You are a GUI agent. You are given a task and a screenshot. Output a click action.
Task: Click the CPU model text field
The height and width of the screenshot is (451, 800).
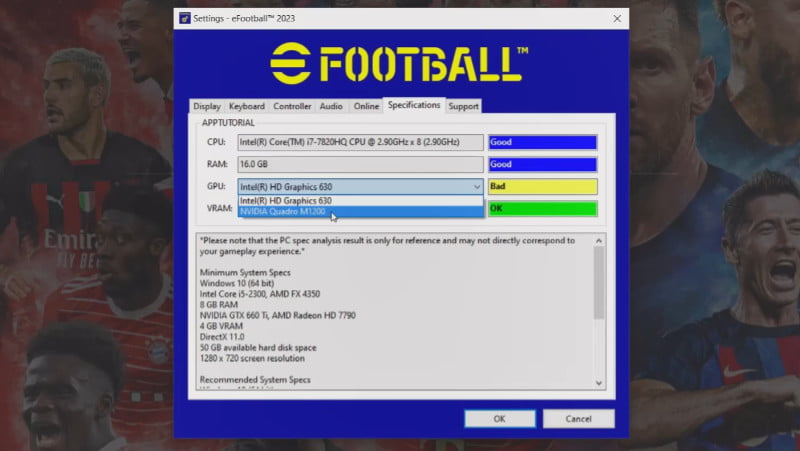(x=360, y=142)
